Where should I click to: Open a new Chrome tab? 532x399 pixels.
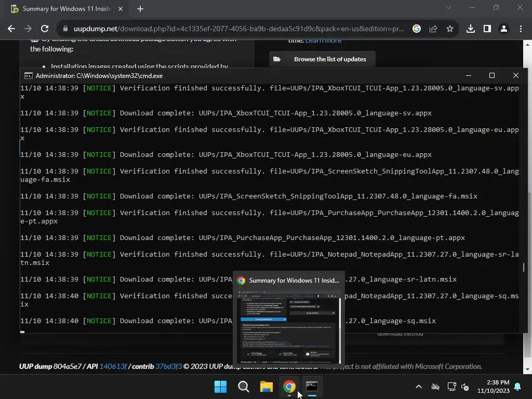(140, 9)
